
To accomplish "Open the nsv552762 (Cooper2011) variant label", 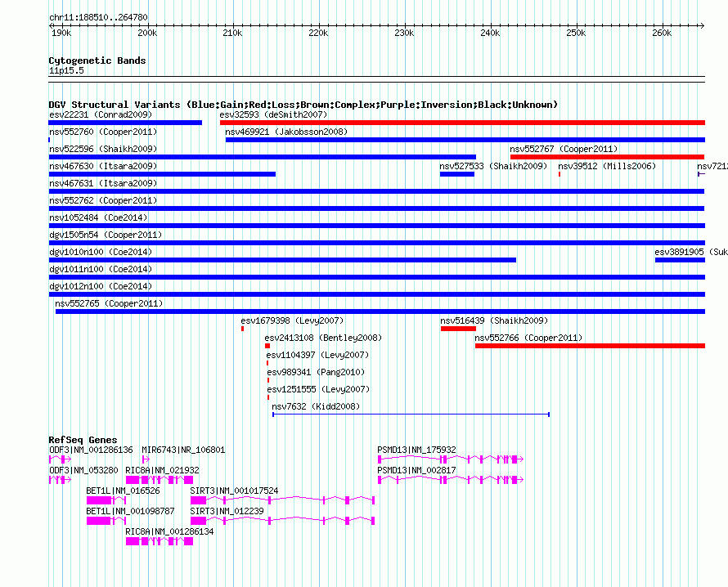I will (103, 200).
